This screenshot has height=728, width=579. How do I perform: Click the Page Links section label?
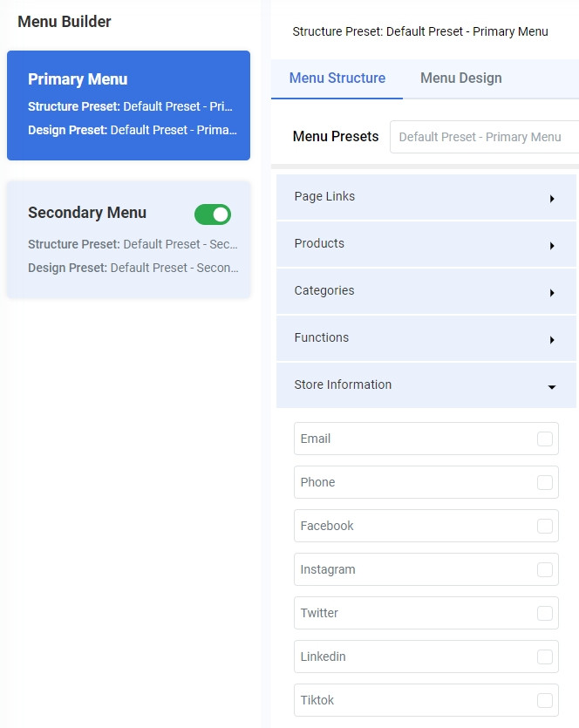coord(324,196)
